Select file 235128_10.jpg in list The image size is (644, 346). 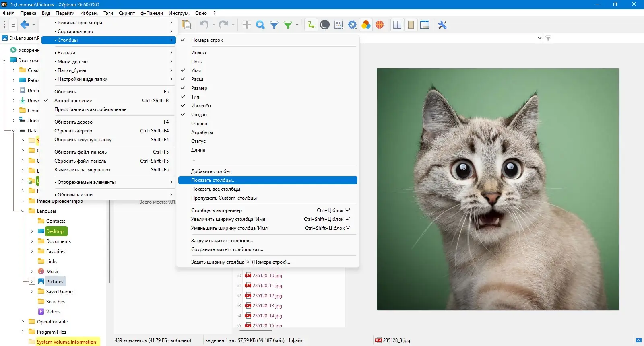pos(267,276)
